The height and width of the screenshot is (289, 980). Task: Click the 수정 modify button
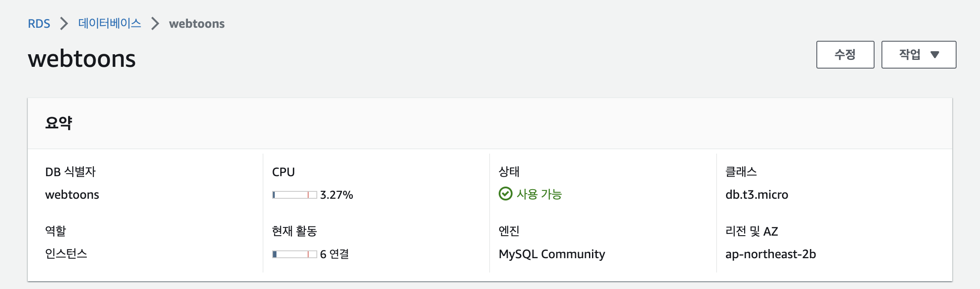click(845, 55)
